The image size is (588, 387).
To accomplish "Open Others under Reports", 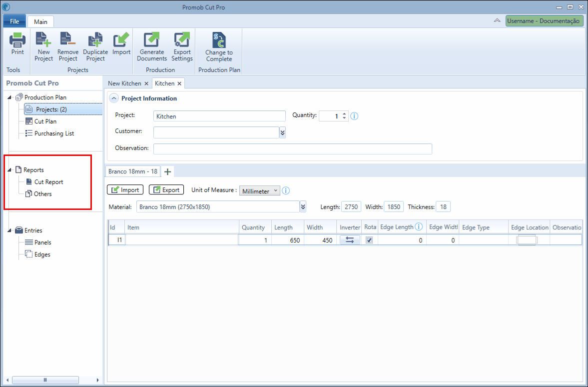I will 43,194.
